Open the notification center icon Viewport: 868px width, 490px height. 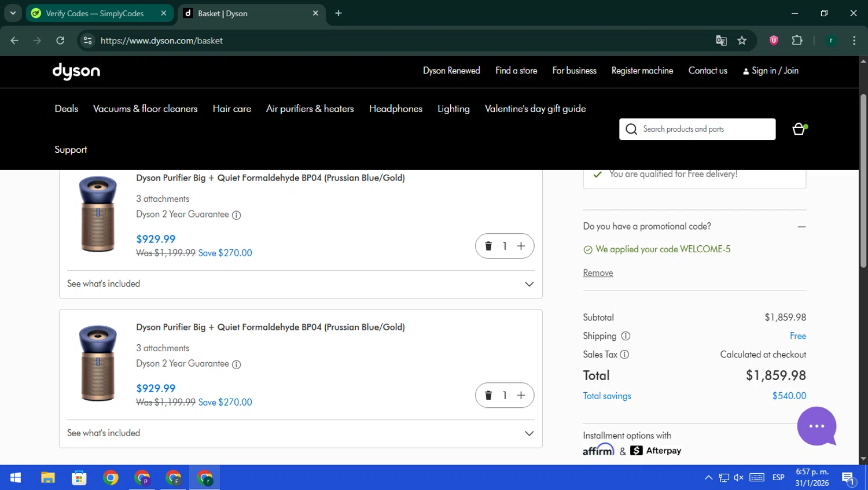tap(849, 478)
